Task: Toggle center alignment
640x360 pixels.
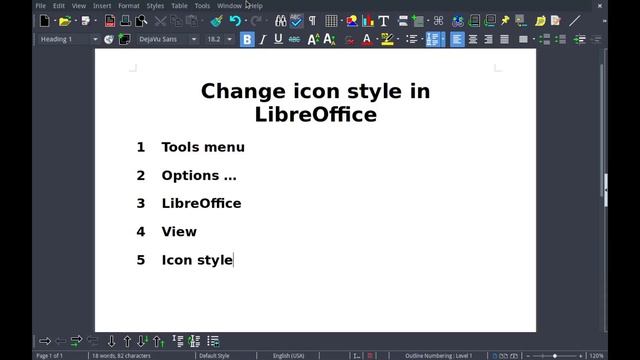Action: (473, 39)
